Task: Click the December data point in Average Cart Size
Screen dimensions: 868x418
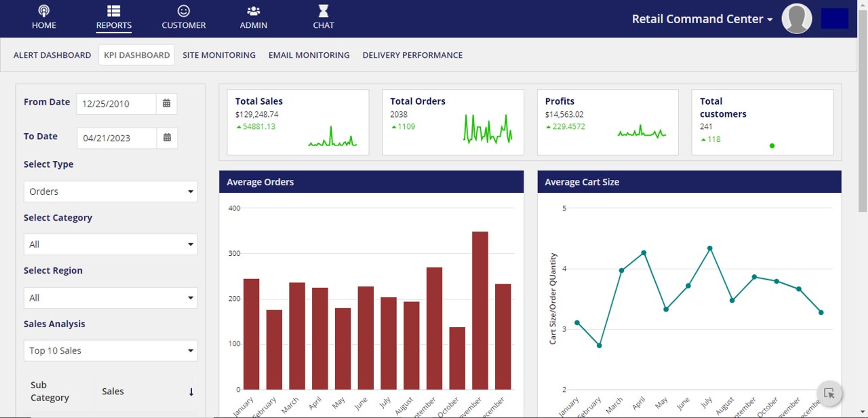Action: coord(821,313)
